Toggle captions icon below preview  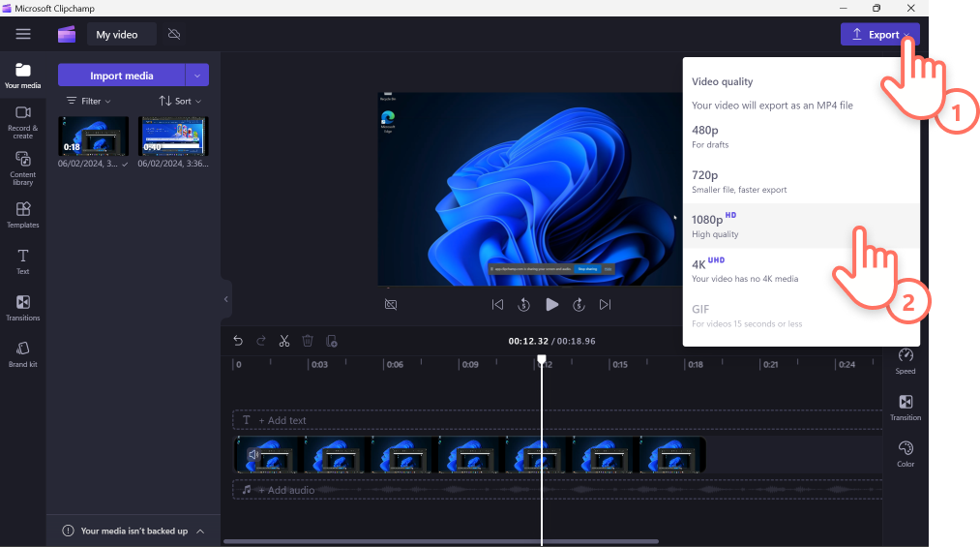point(391,304)
